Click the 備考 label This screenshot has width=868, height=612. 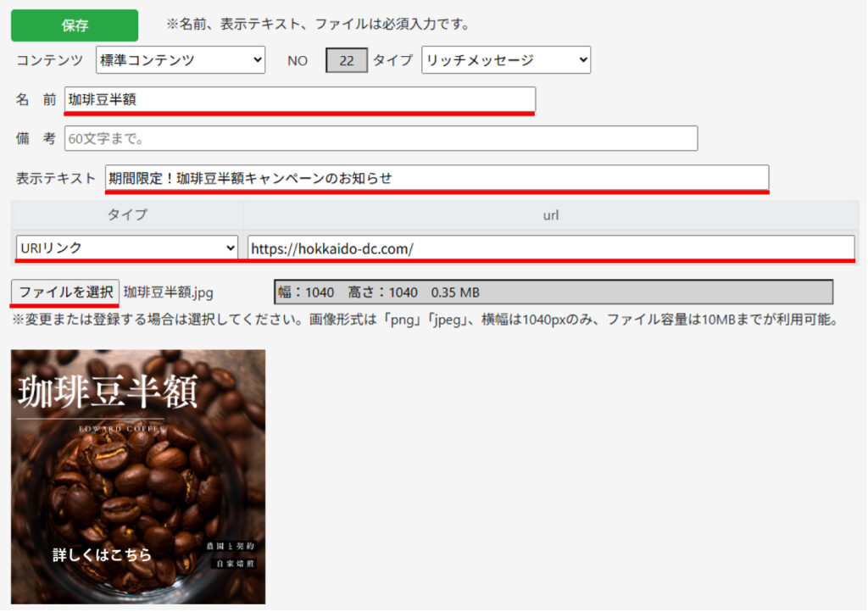pos(36,138)
